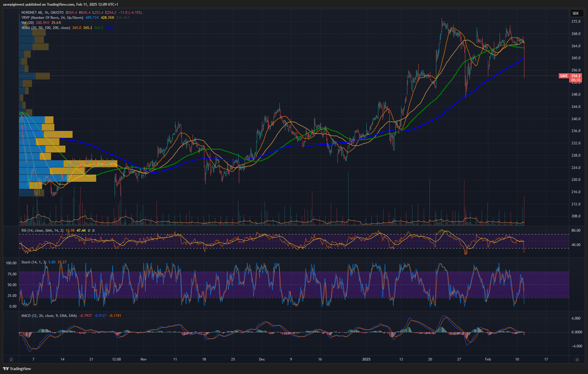Click the Feb label on time axis
This screenshot has height=374, width=588.
(488, 359)
